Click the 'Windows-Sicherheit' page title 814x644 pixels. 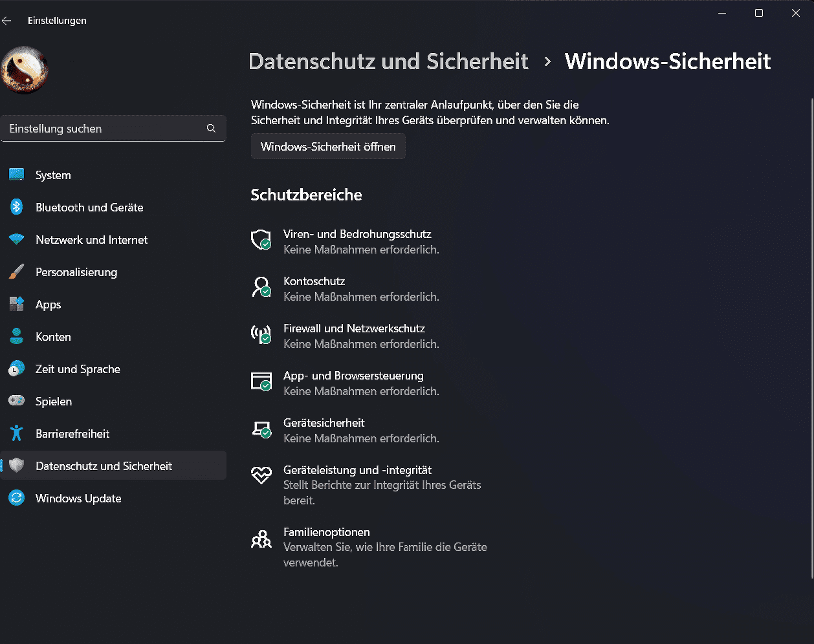coord(668,61)
